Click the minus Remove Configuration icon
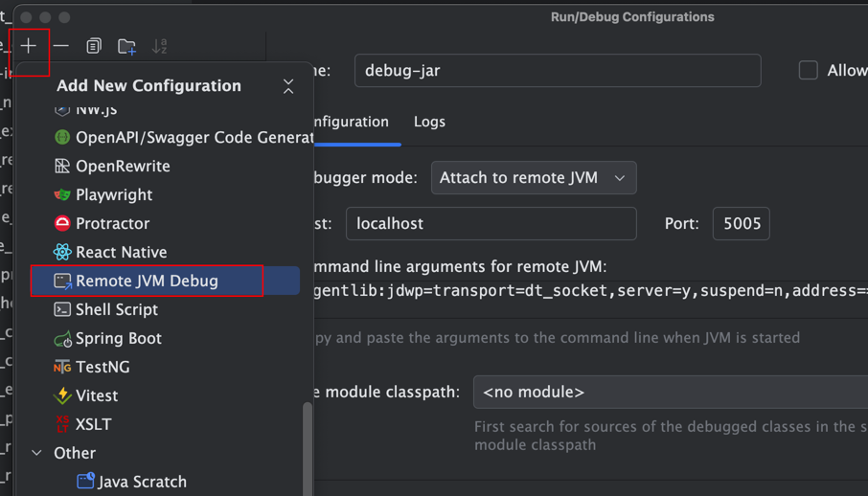This screenshot has width=868, height=496. (61, 46)
